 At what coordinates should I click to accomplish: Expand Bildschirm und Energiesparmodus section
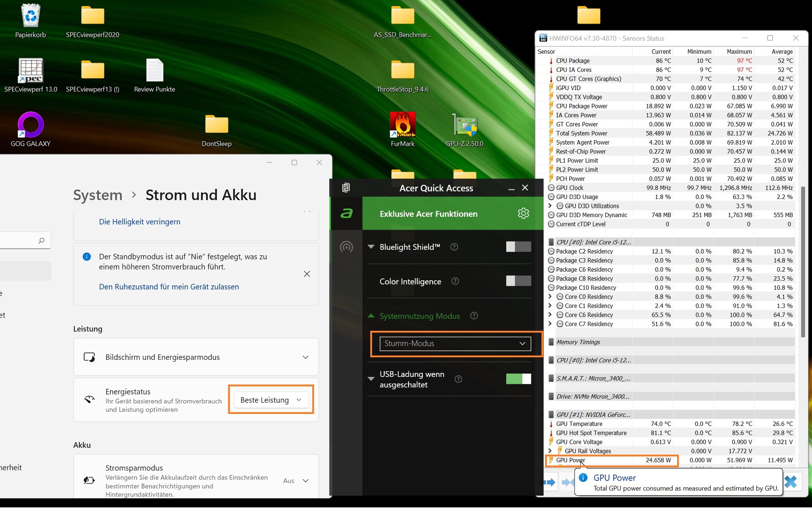[305, 357]
